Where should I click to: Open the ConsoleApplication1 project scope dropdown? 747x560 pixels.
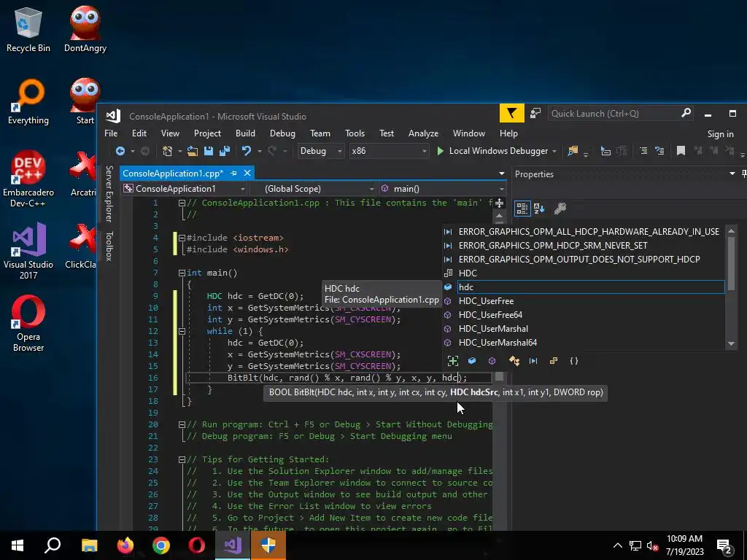(x=185, y=189)
